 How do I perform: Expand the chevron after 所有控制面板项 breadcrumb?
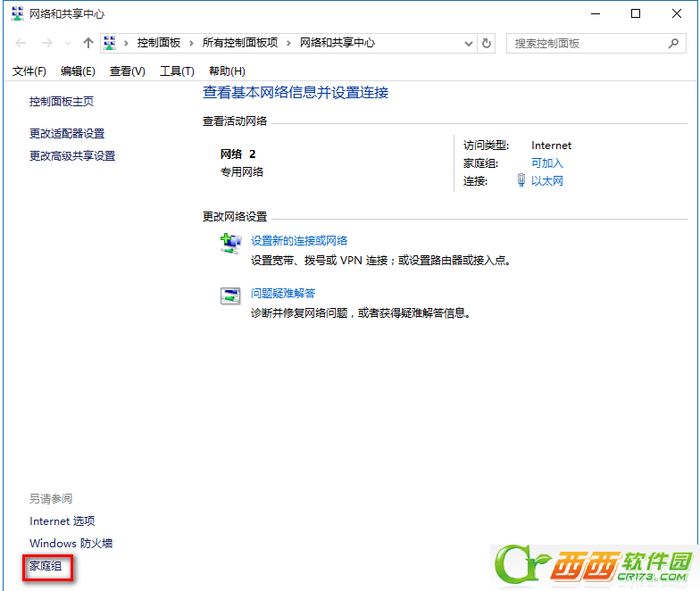pos(289,43)
